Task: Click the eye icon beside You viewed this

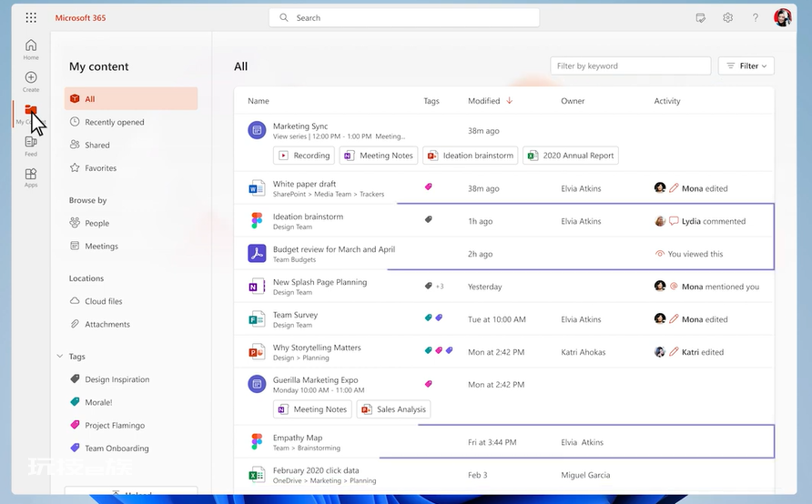Action: click(x=660, y=254)
